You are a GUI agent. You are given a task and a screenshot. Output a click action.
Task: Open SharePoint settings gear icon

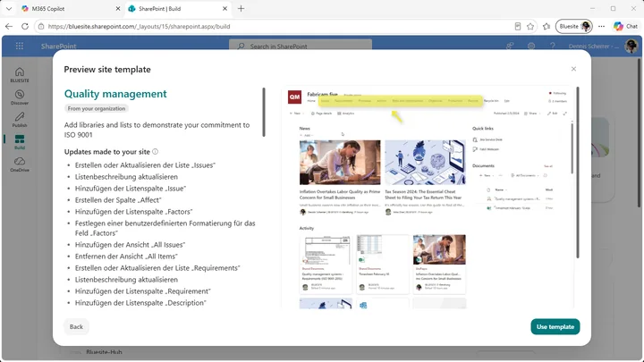coord(531,46)
